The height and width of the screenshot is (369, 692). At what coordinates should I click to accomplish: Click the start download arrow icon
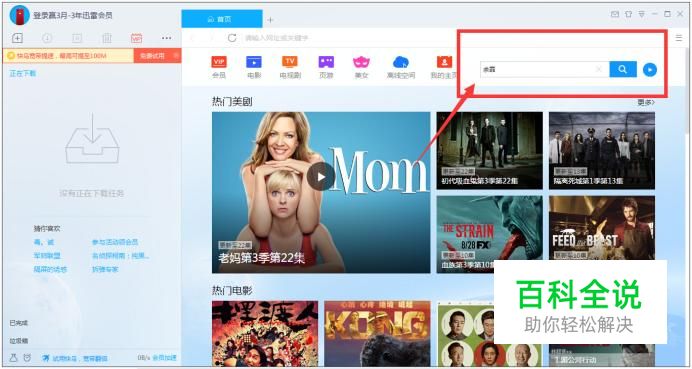47,38
